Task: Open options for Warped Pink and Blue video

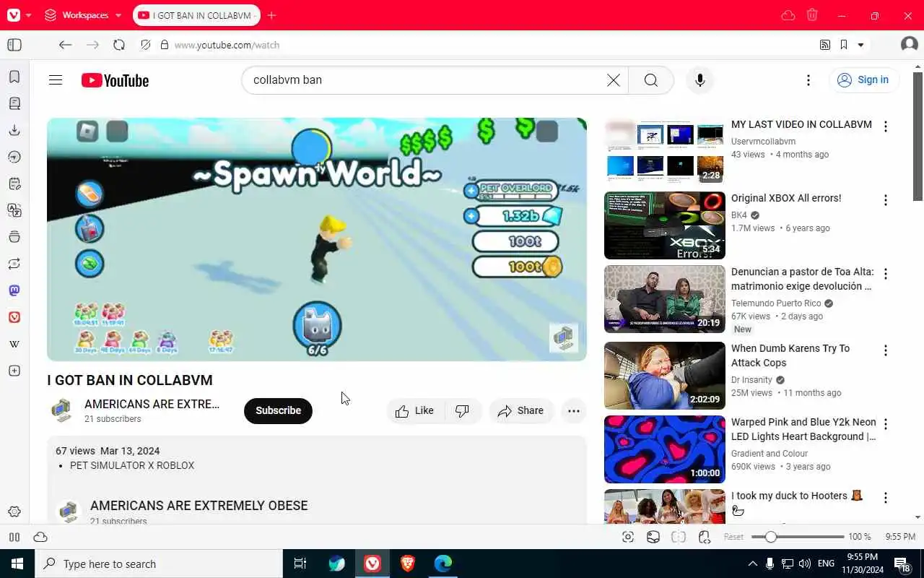Action: tap(886, 424)
